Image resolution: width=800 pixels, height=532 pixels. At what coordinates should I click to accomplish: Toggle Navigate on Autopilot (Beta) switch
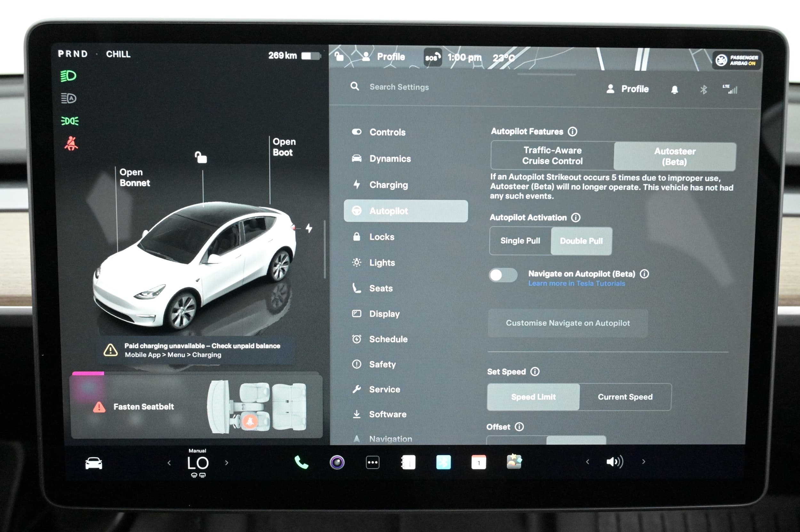pos(503,275)
